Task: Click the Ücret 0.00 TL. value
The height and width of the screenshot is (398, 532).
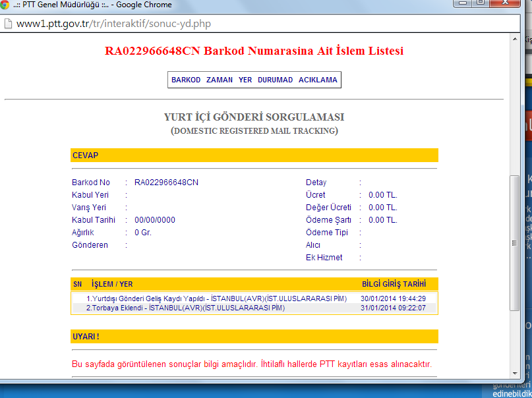Action: pyautogui.click(x=383, y=195)
